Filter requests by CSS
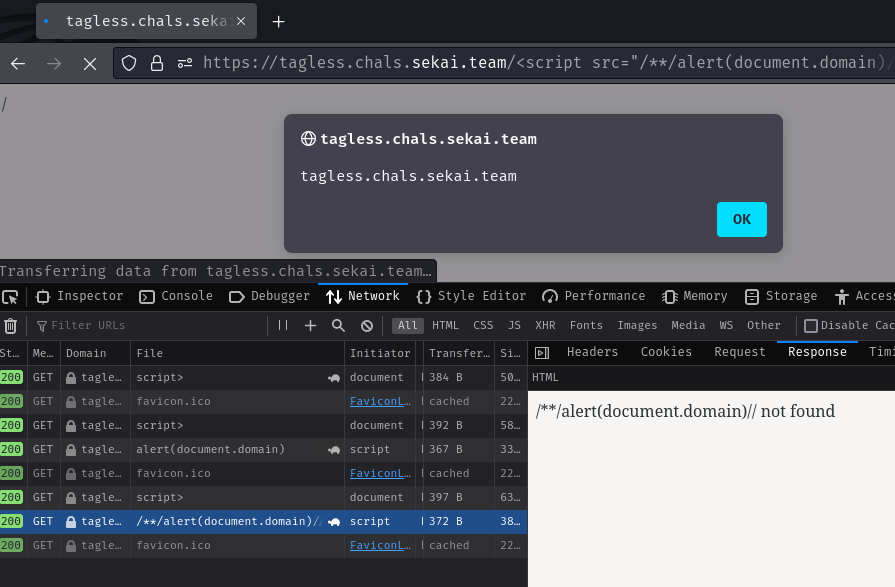Viewport: 895px width, 587px height. (x=483, y=325)
